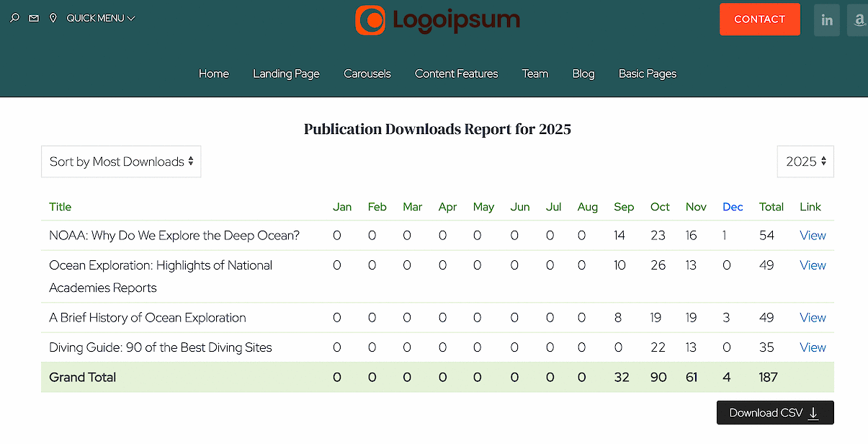The width and height of the screenshot is (868, 444).
Task: Click the search magnifier icon
Action: coord(14,18)
